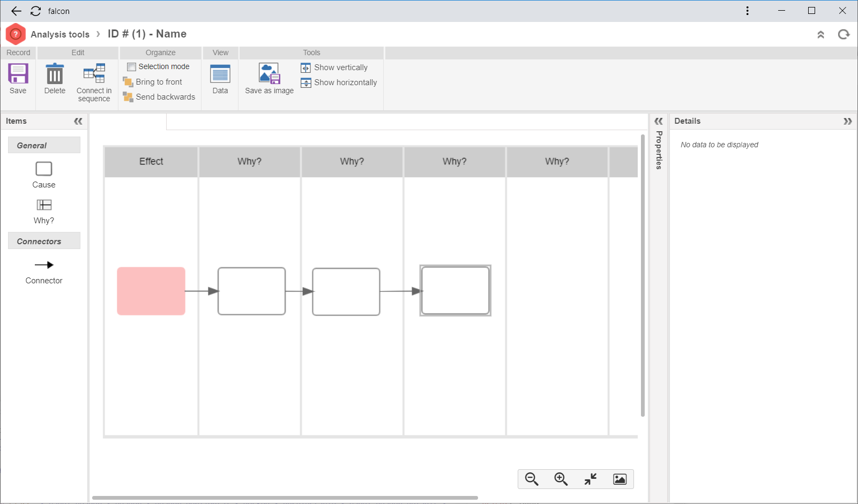Click the Connect in sequence icon

pyautogui.click(x=94, y=73)
